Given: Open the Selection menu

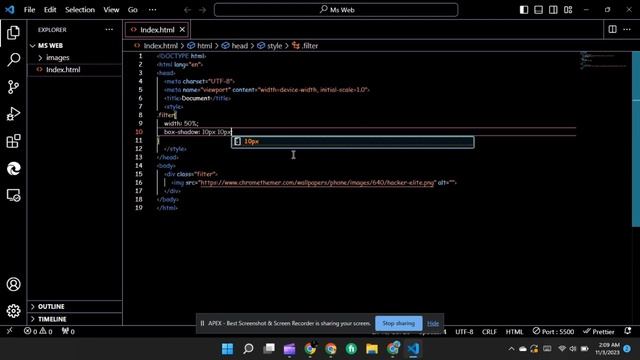Looking at the screenshot, I should coord(80,10).
